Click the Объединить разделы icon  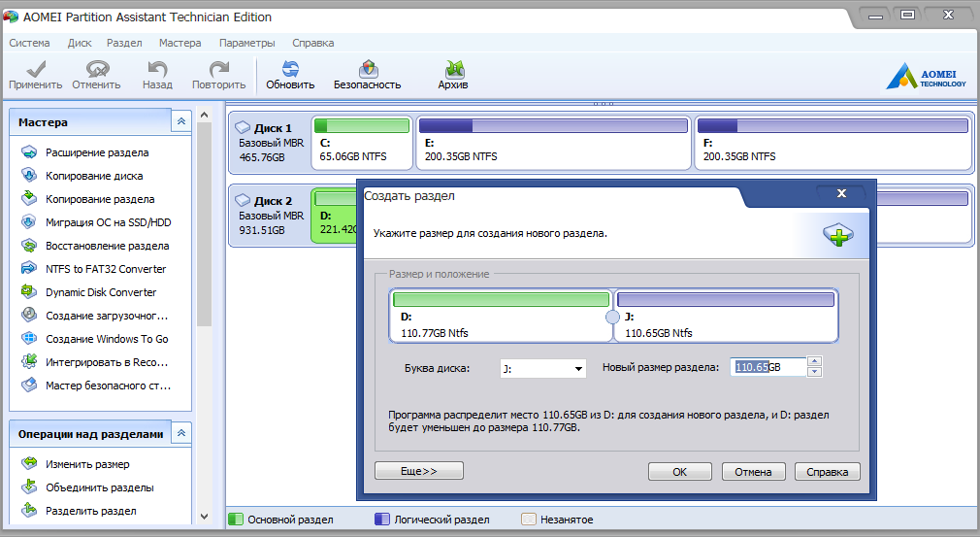pos(29,487)
